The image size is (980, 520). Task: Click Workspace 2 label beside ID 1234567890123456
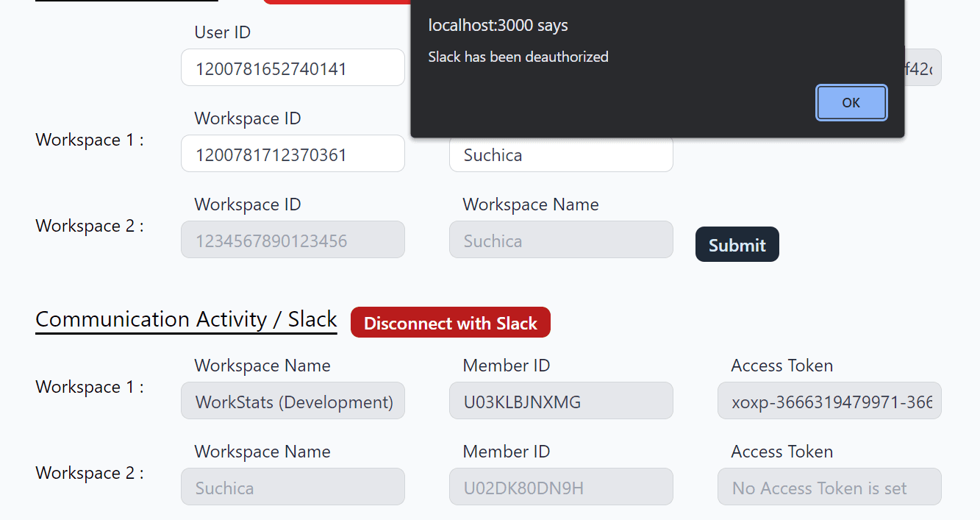click(x=90, y=226)
